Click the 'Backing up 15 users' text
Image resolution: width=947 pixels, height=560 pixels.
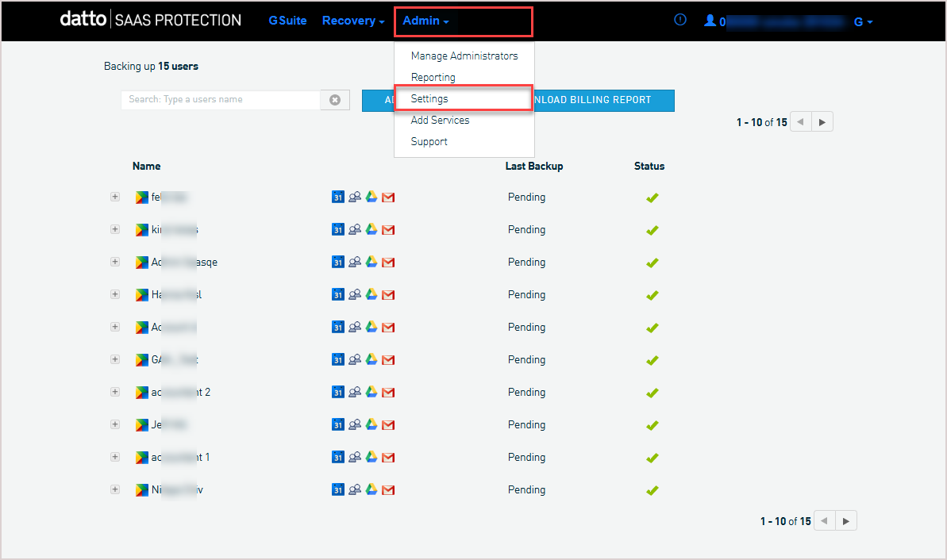click(151, 67)
